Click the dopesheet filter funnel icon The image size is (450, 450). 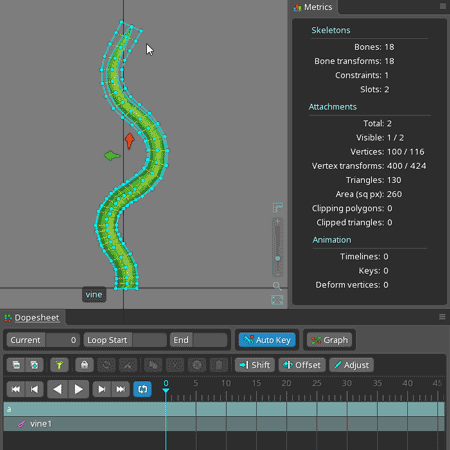coord(59,365)
